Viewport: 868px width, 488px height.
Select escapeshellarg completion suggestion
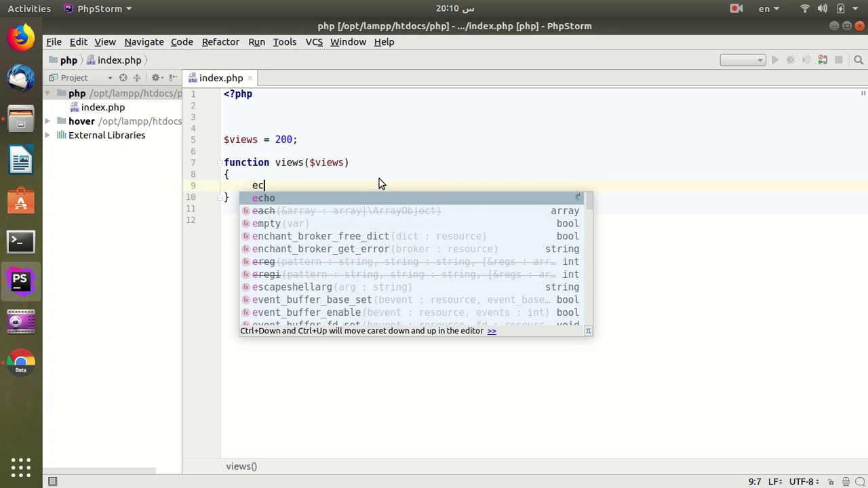(x=411, y=287)
